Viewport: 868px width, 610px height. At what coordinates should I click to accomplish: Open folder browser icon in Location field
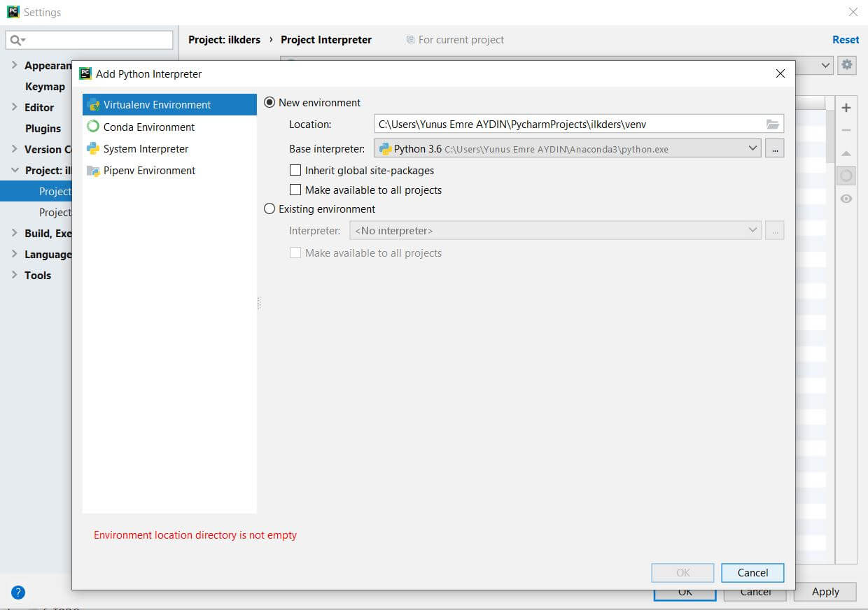(773, 124)
